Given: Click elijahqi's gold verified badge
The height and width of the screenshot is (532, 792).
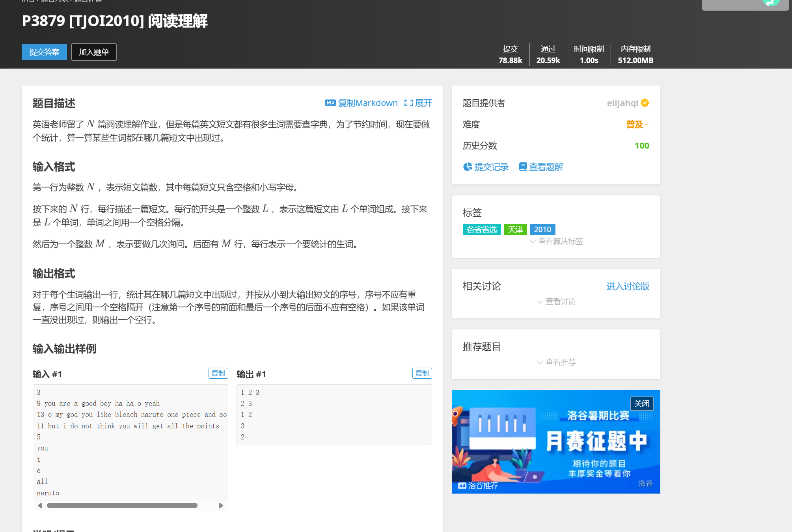Looking at the screenshot, I should click(645, 103).
